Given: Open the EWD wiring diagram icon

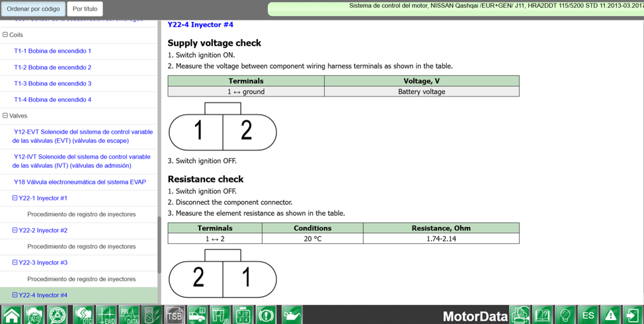Looking at the screenshot, I should coord(107,315).
